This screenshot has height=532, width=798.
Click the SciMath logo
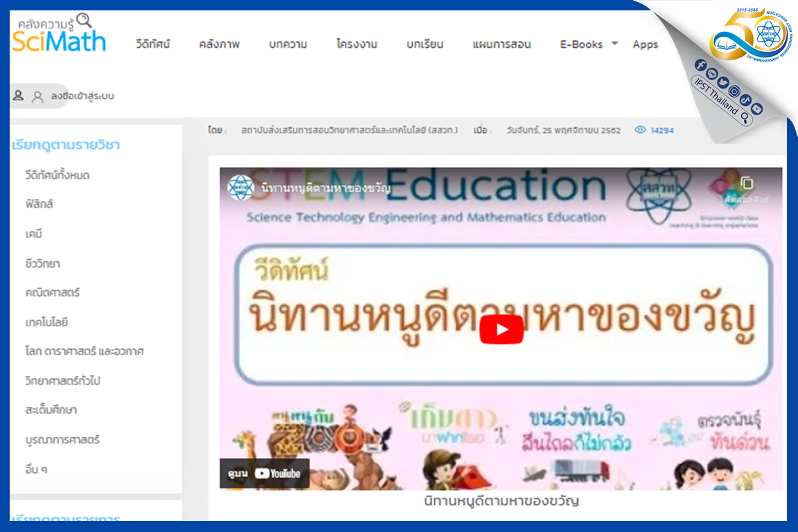(58, 34)
